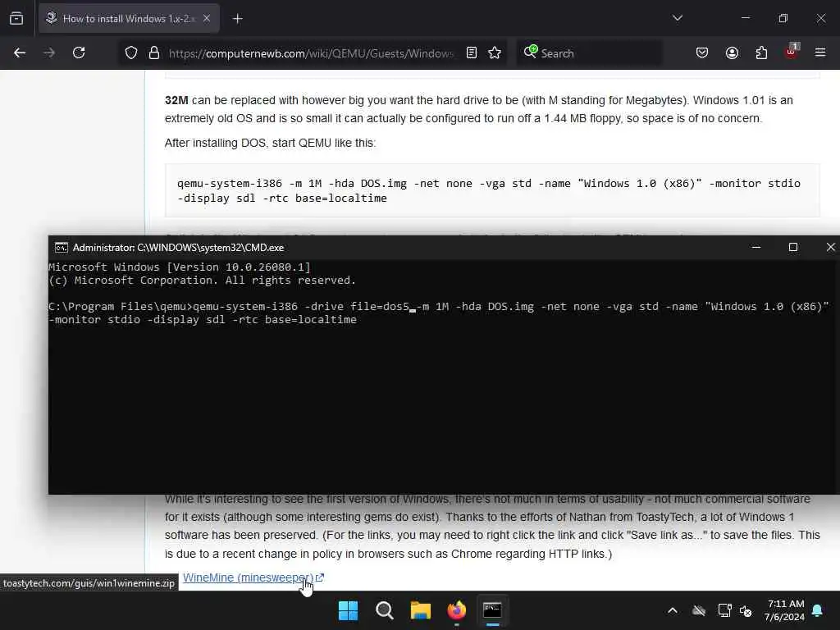Open the uBlock Origin extension icon
Screen dimensions: 840x630
click(792, 52)
